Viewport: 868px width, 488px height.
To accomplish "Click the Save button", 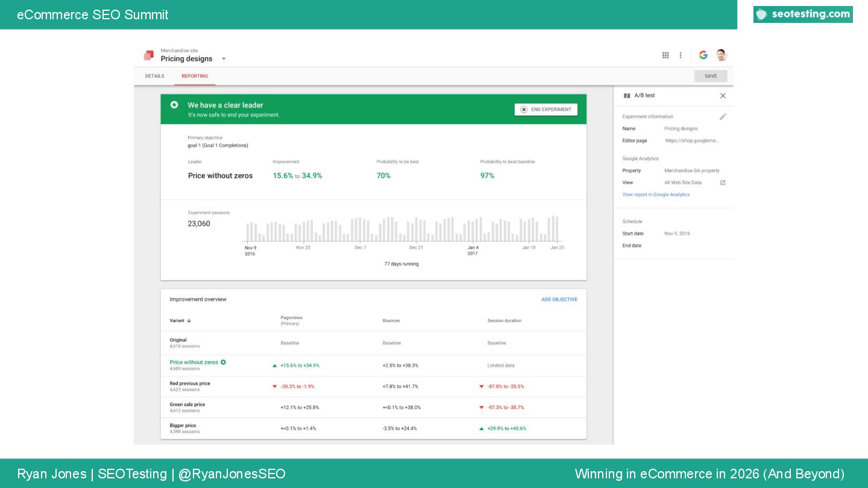I will (x=711, y=77).
